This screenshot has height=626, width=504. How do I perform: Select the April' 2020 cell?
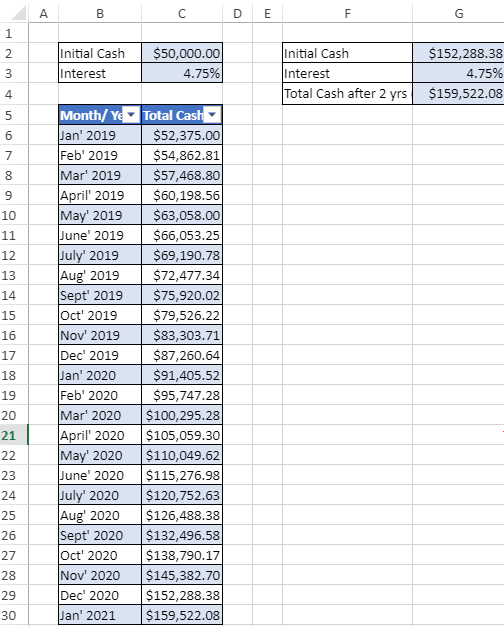coord(100,435)
